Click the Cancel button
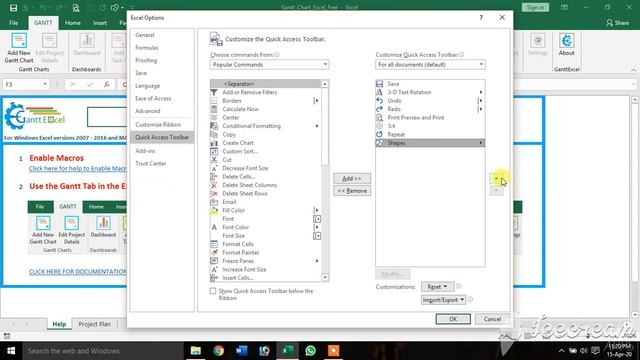The image size is (640, 360). pos(492,319)
